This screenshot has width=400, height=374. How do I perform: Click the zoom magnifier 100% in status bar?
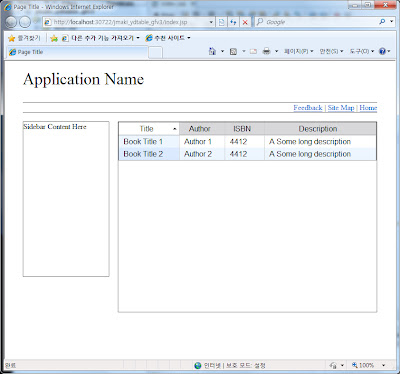tap(363, 365)
